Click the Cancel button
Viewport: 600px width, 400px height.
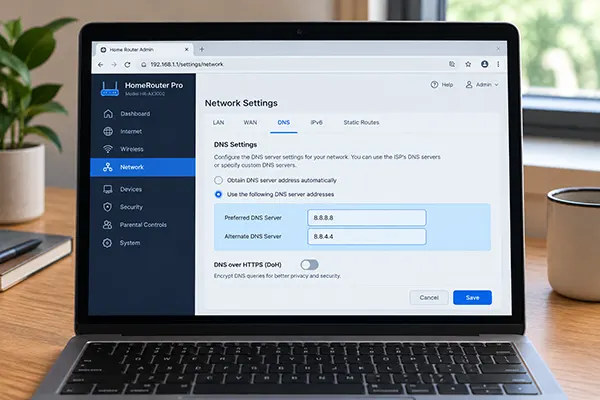click(x=429, y=297)
